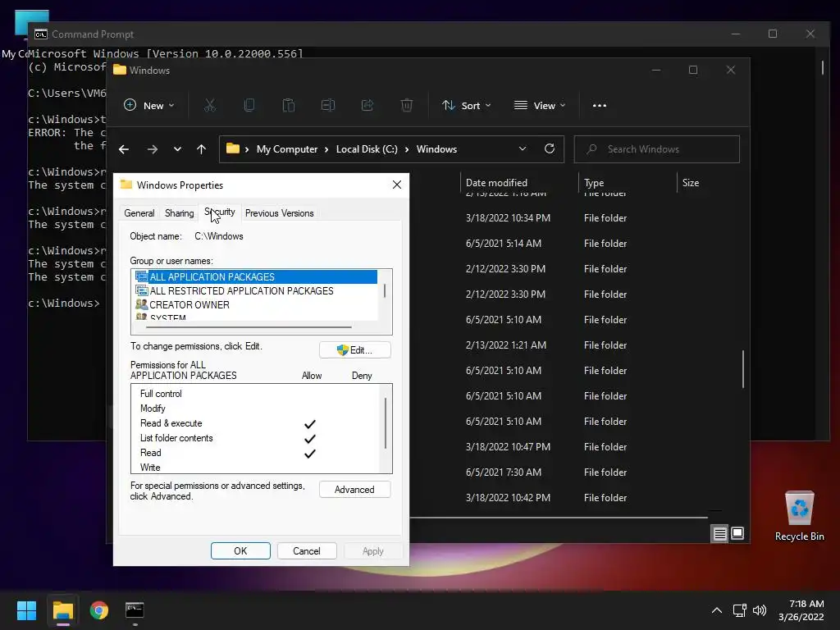Click the Paste icon in Explorer toolbar
Screen dimensions: 840x630
pyautogui.click(x=289, y=106)
